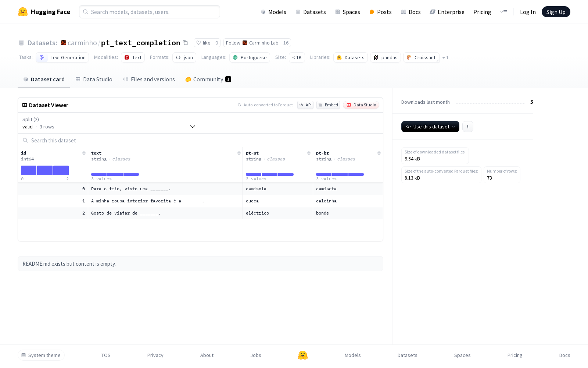
Task: Click the 16 followers count
Action: coord(286,43)
